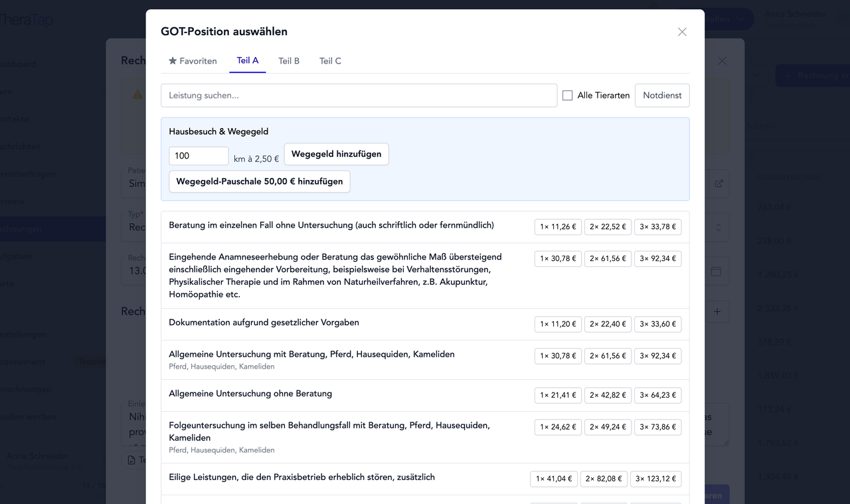Screen dimensions: 850x504
Task: Choose 1× 30,78 € for Eingehende Anamneseerhebung
Action: pyautogui.click(x=558, y=259)
